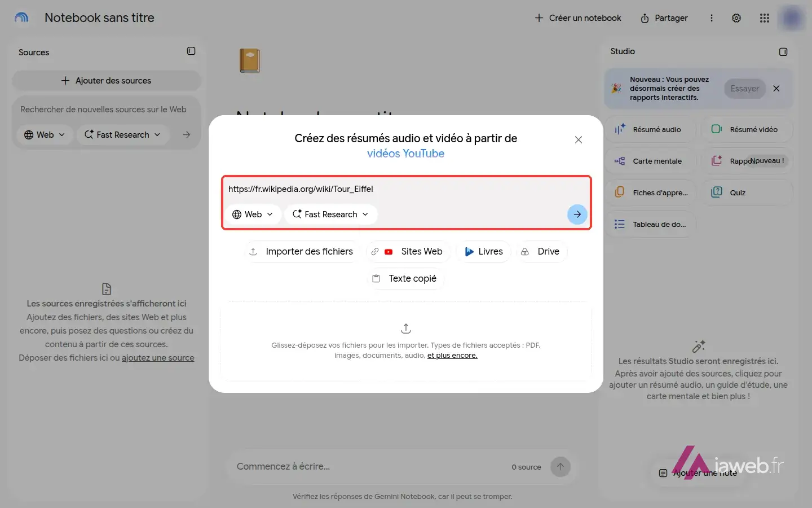The width and height of the screenshot is (812, 508).
Task: Choose the Texte copié option
Action: (405, 279)
